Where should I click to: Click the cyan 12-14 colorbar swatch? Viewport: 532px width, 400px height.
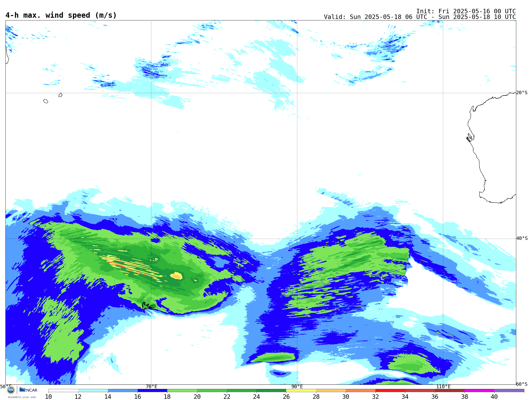pos(93,390)
